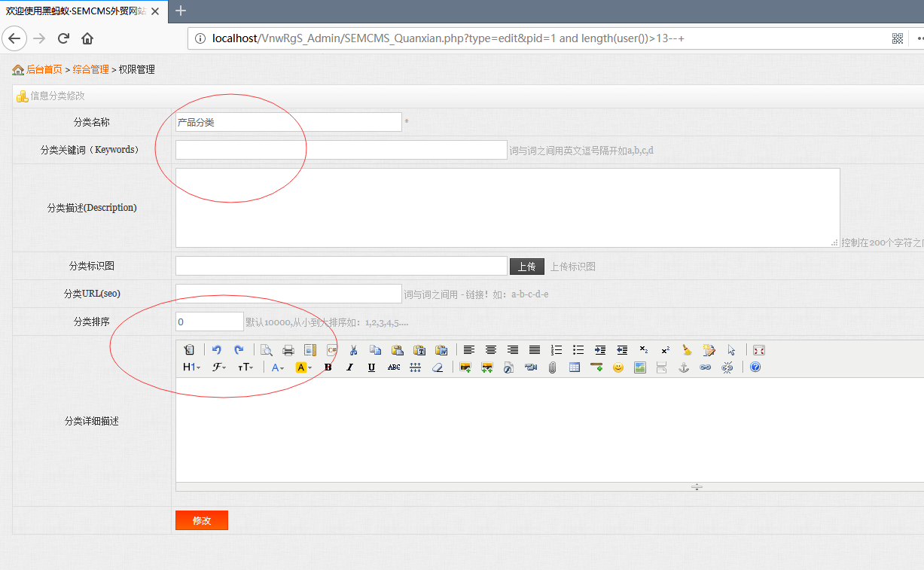Insert image in editor
Viewport: 924px width, 570px height.
465,367
